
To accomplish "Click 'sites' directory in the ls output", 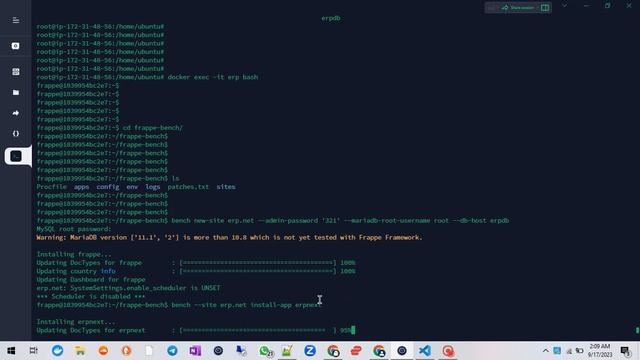I will [226, 187].
